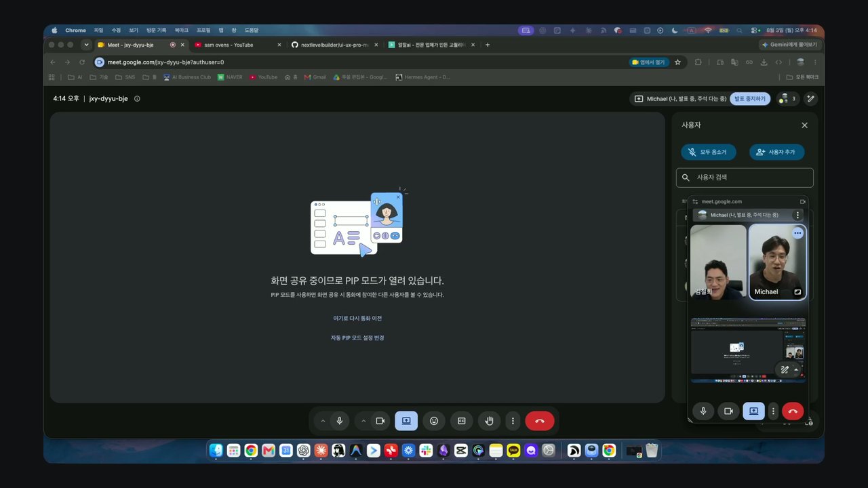Open Slack from the Dock

[x=426, y=450]
